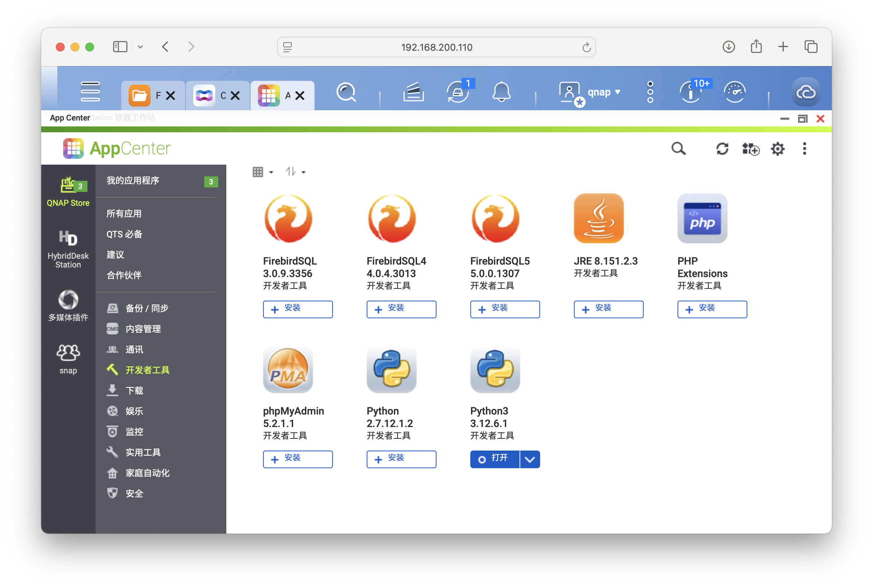Expand Safari sidebar options chevron
Viewport: 873px width, 588px height.
(x=140, y=47)
